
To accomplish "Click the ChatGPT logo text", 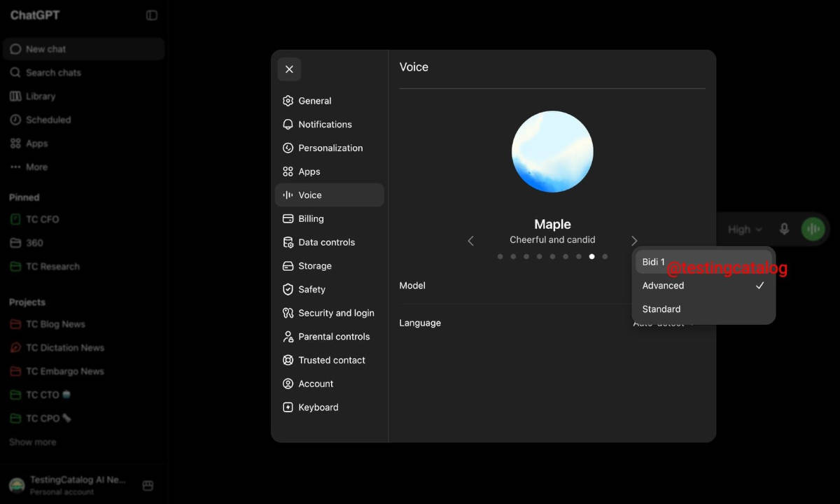I will 34,15.
